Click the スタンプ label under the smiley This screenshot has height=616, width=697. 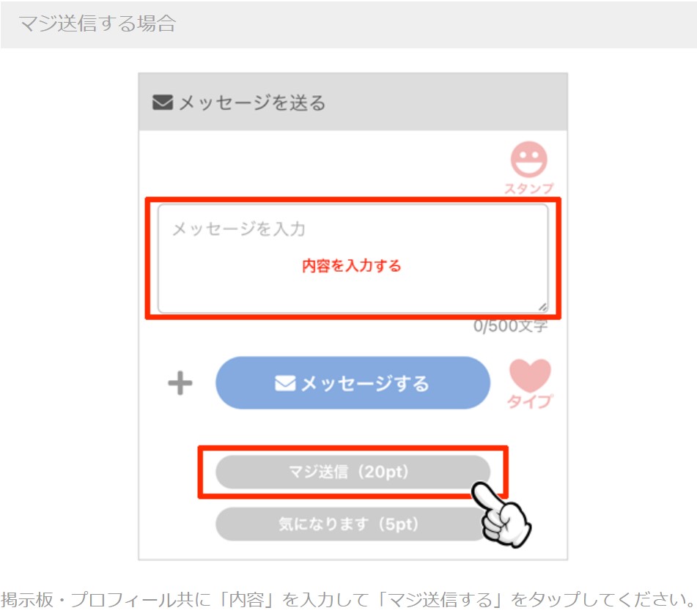pyautogui.click(x=528, y=188)
